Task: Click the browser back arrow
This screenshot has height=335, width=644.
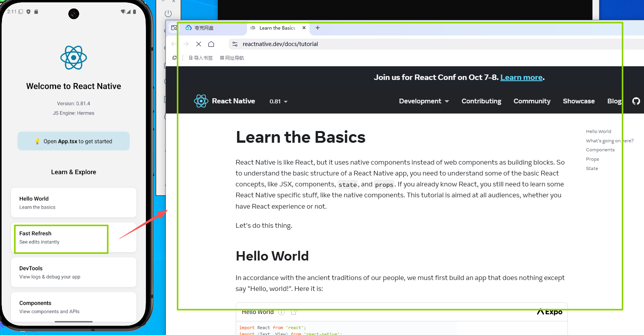Action: [174, 44]
